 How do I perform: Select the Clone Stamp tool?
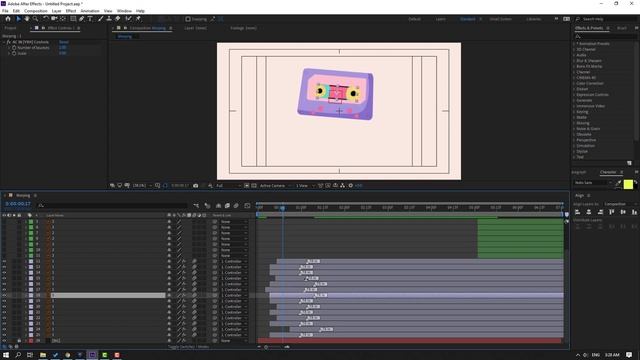point(109,19)
